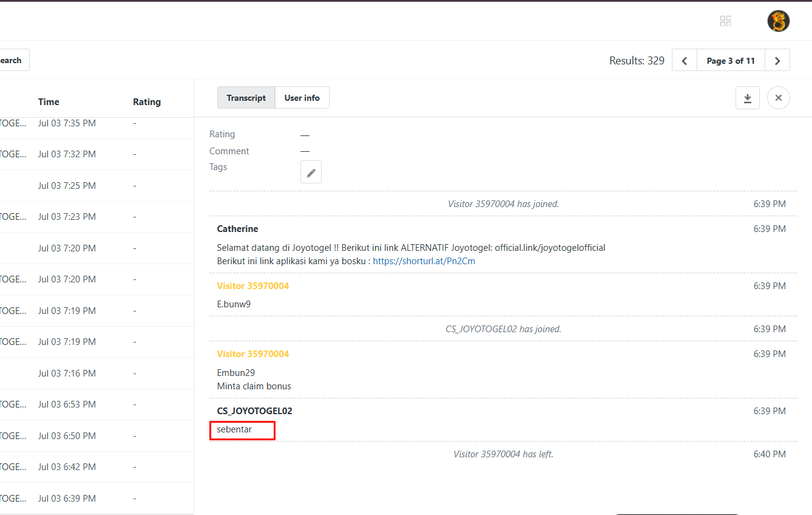Open the Jul 03 7:25 PM chat row
The width and height of the screenshot is (812, 515).
(x=97, y=186)
